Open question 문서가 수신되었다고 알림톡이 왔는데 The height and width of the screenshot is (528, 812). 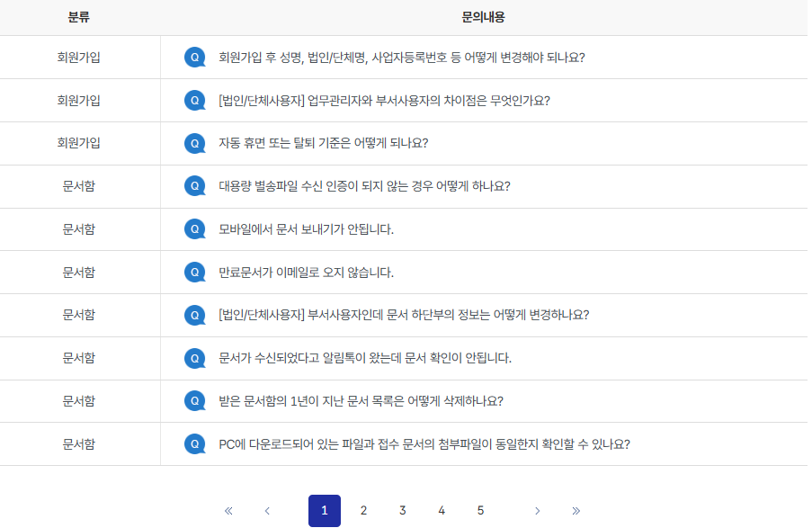click(x=365, y=358)
